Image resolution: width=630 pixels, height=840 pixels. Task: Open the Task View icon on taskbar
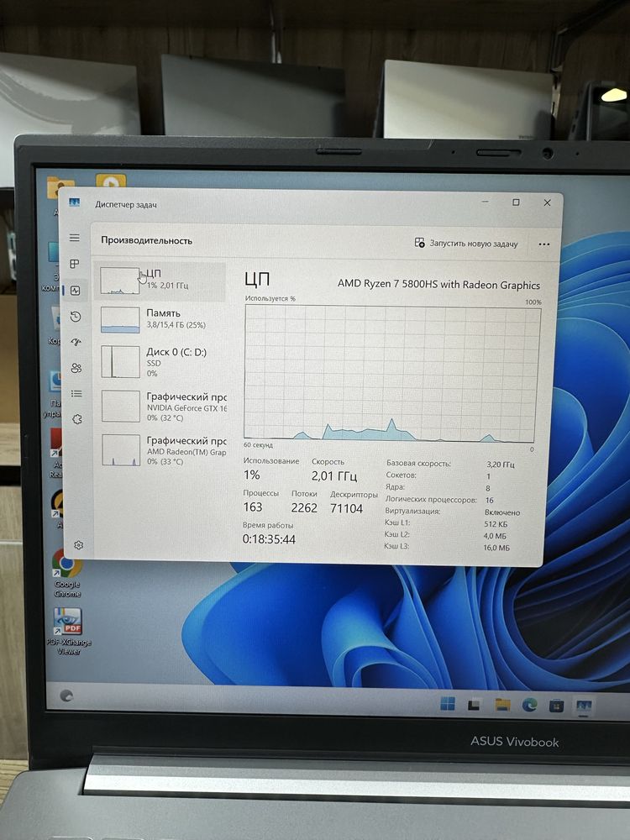(474, 705)
